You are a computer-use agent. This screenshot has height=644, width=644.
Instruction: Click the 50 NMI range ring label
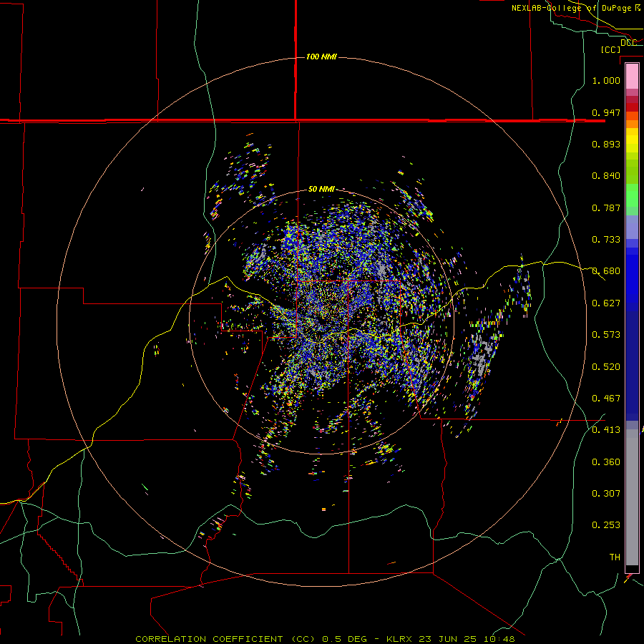pyautogui.click(x=321, y=190)
